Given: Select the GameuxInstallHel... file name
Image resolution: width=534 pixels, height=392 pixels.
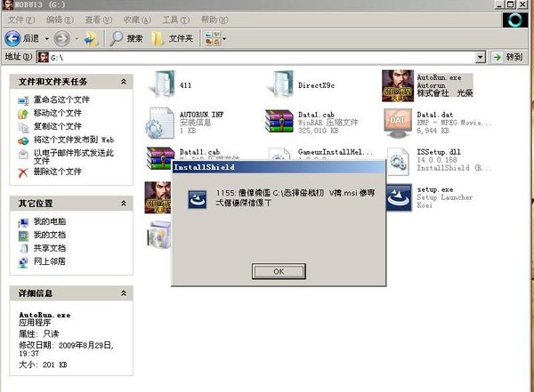Looking at the screenshot, I should coord(336,152).
